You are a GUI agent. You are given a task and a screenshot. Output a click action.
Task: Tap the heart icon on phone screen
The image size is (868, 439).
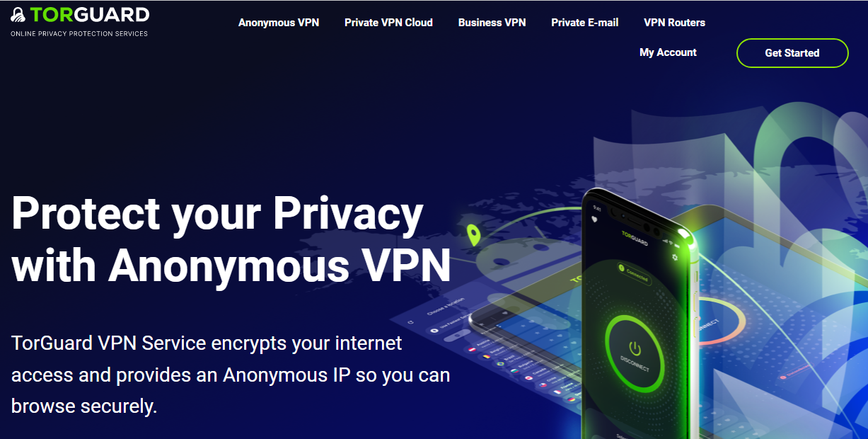[x=594, y=219]
